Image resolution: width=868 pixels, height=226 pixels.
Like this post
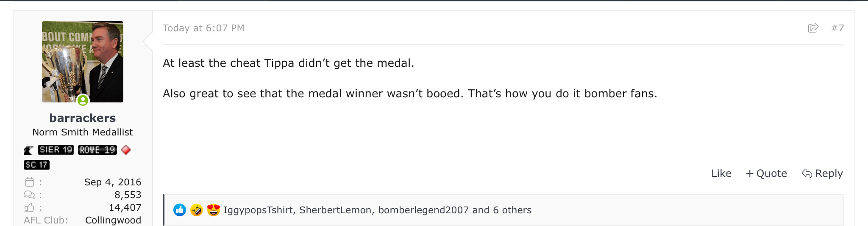pyautogui.click(x=721, y=174)
